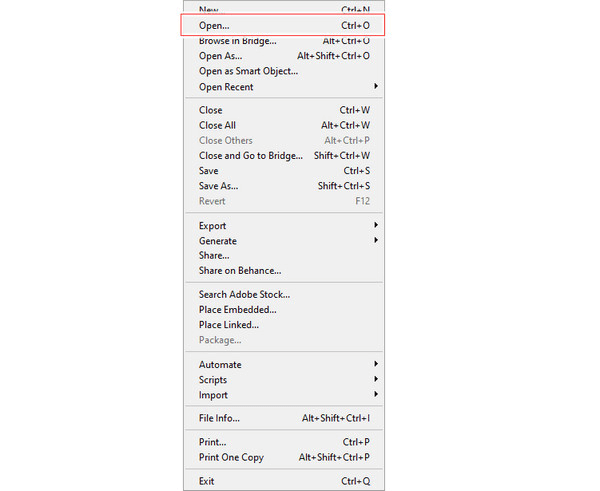This screenshot has width=600, height=491.
Task: Choose Search Adobe Stock...
Action: pos(284,295)
